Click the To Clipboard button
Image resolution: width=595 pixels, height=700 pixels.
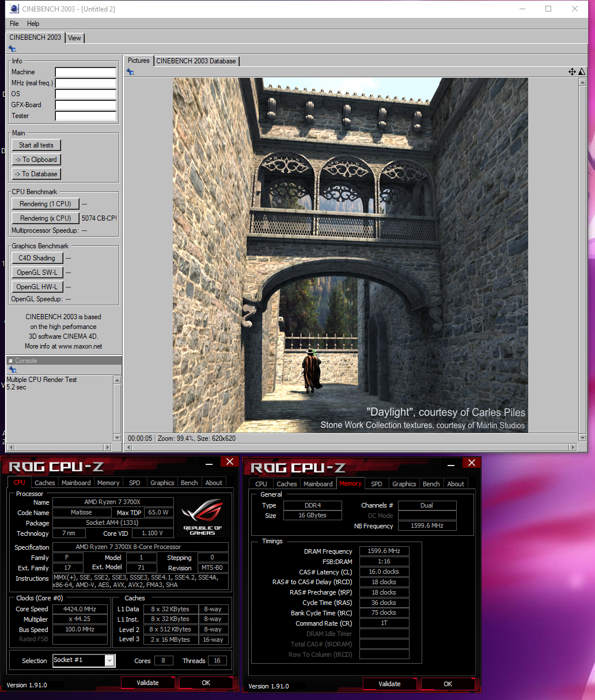[x=36, y=160]
